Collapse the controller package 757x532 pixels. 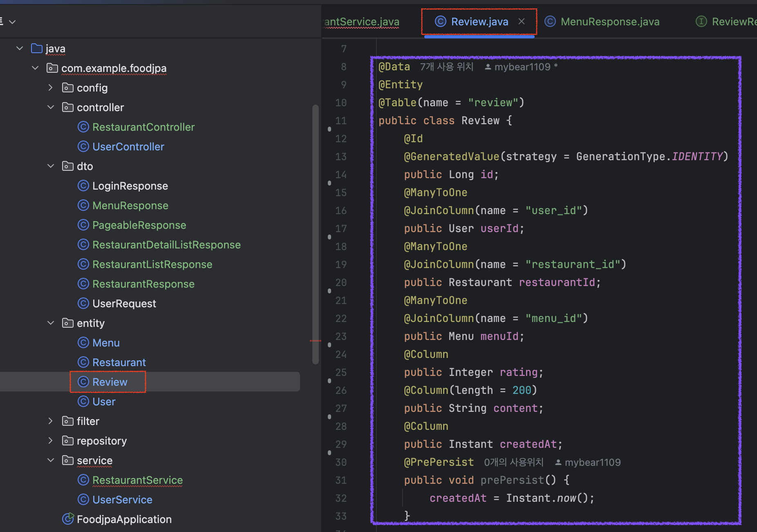click(x=51, y=107)
